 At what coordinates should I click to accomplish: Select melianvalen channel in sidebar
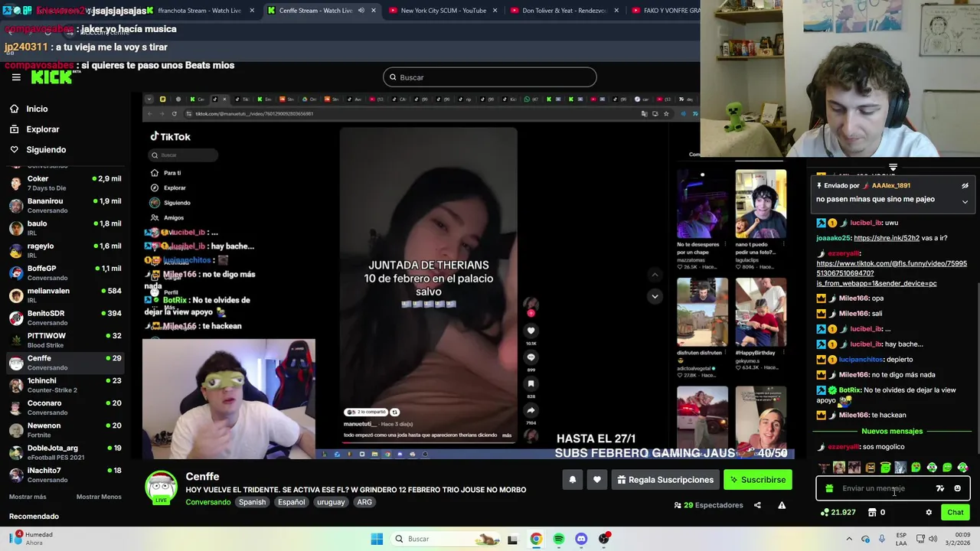click(65, 295)
